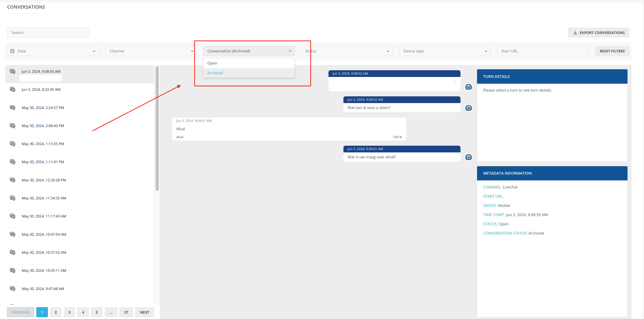Click the 'DEVICE: Mobile' metadata entry
644x319 pixels.
pos(496,206)
